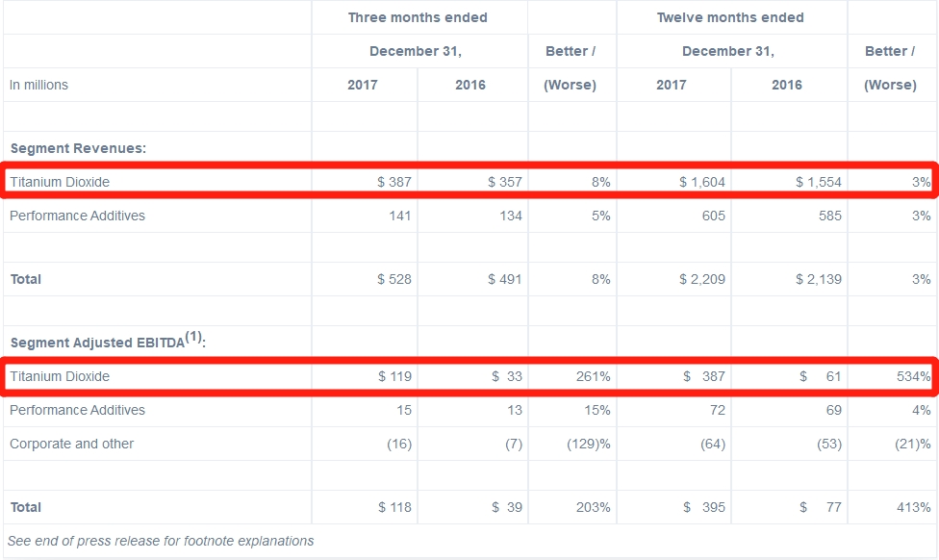This screenshot has height=560, width=939.
Task: Select the total revenue cell $528
Action: [x=394, y=279]
